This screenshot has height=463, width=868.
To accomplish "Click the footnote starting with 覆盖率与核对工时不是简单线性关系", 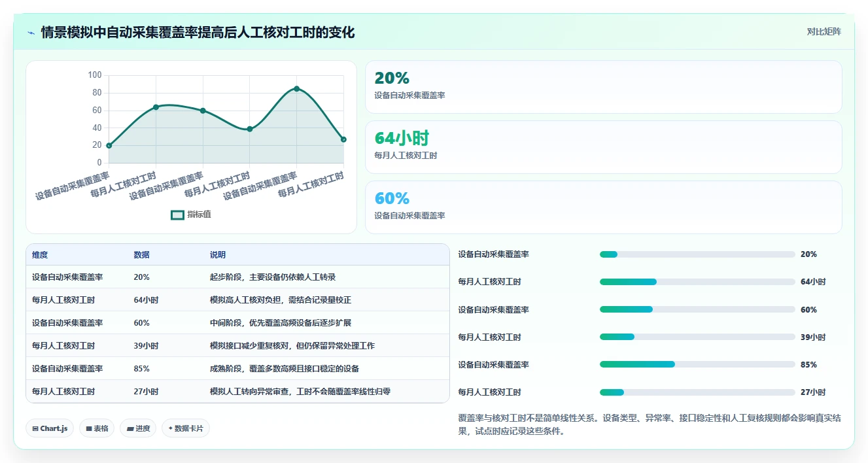I will pyautogui.click(x=650, y=424).
